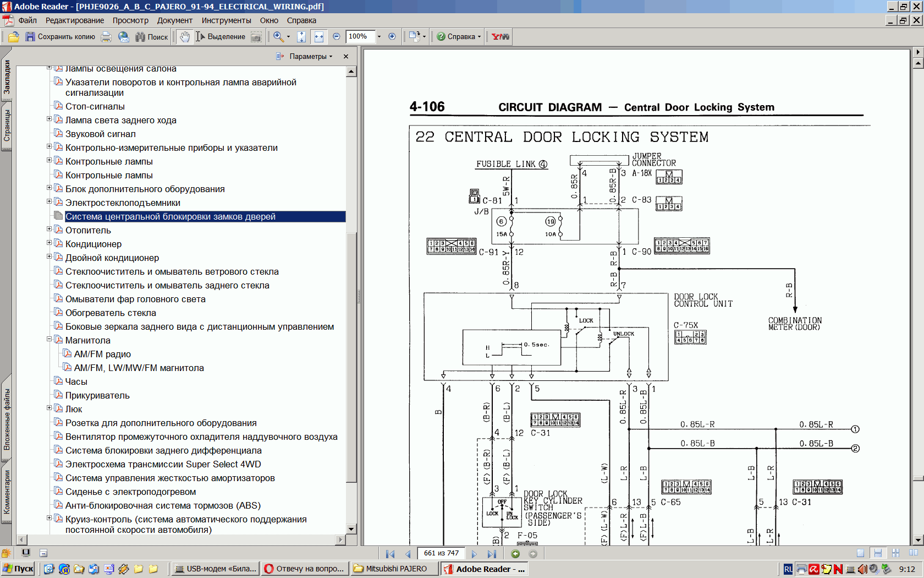Viewport: 924px width, 578px height.
Task: Click the Сохранить копию button
Action: pyautogui.click(x=61, y=37)
